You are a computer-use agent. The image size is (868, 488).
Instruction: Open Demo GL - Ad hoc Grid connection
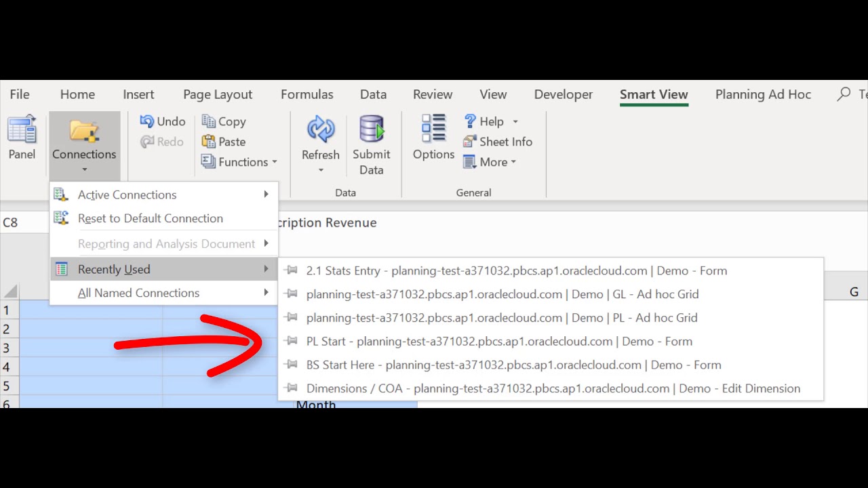[x=551, y=294]
